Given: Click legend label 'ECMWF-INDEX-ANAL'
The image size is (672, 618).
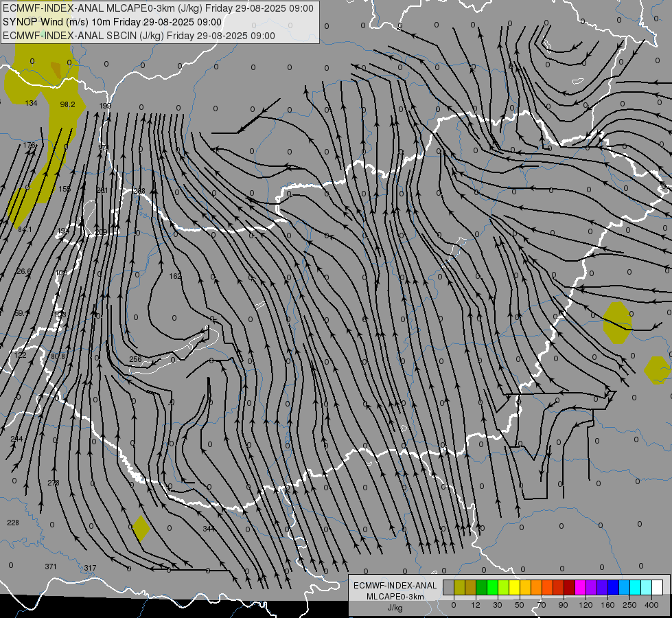Looking at the screenshot, I should [x=395, y=586].
